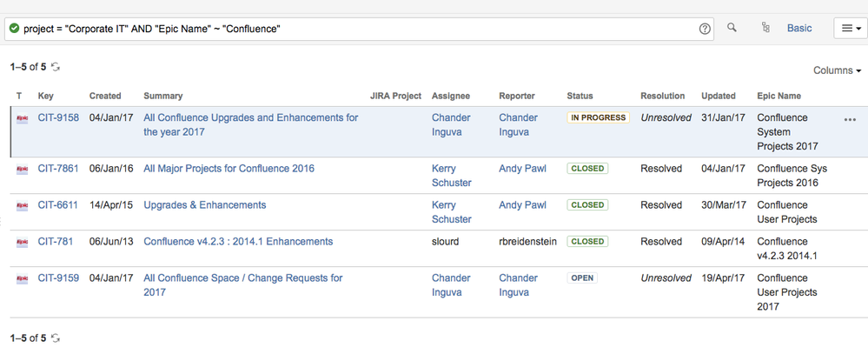The width and height of the screenshot is (868, 361).
Task: Click the hierarchy tree icon beside Basic
Action: click(765, 28)
